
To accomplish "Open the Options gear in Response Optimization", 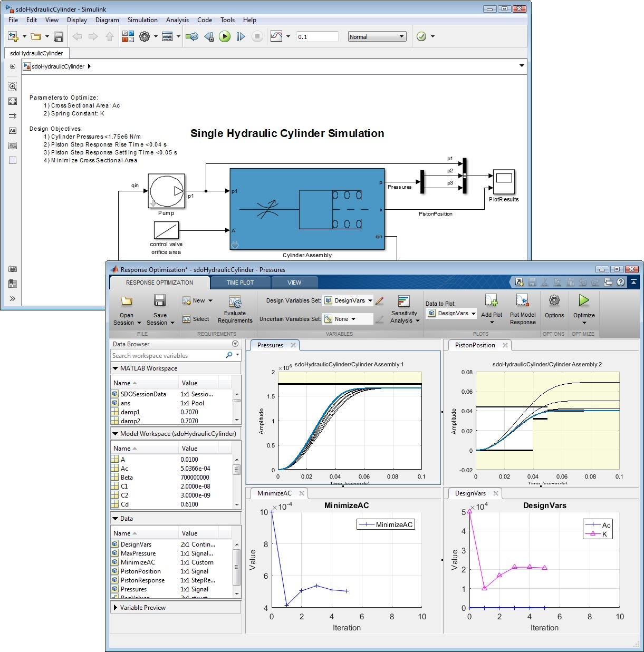I will 554,301.
